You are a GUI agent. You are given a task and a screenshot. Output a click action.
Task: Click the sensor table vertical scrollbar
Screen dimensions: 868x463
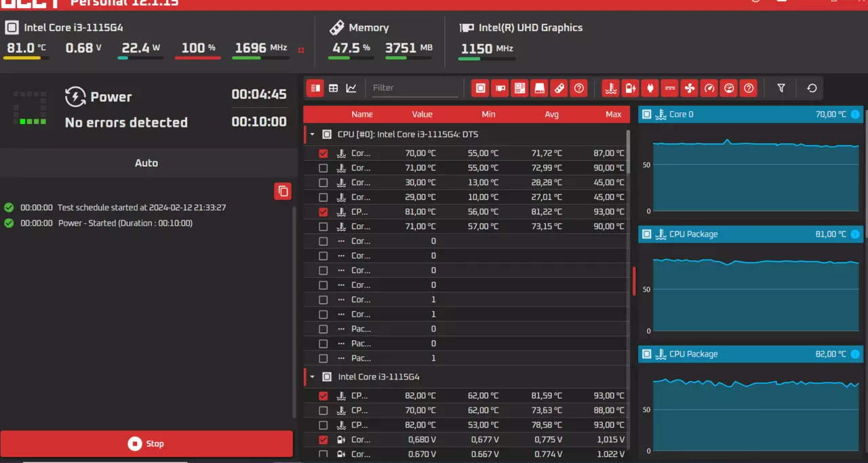coord(629,150)
